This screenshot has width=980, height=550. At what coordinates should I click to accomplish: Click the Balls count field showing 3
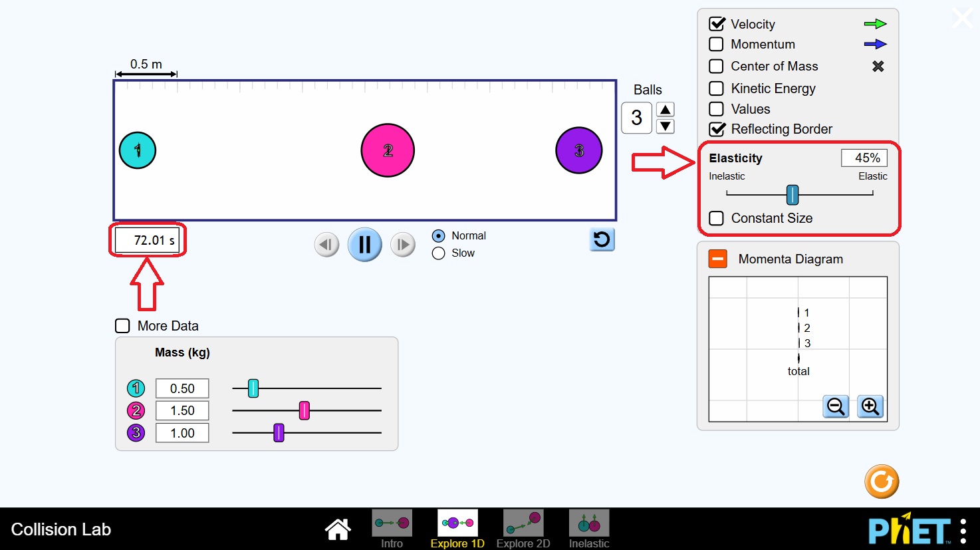coord(636,118)
